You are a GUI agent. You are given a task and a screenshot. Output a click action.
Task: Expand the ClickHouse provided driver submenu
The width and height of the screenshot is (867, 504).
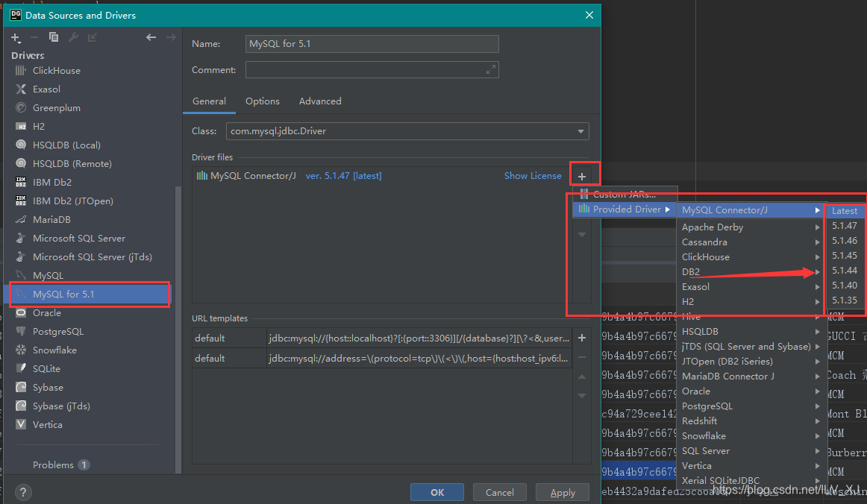click(751, 257)
